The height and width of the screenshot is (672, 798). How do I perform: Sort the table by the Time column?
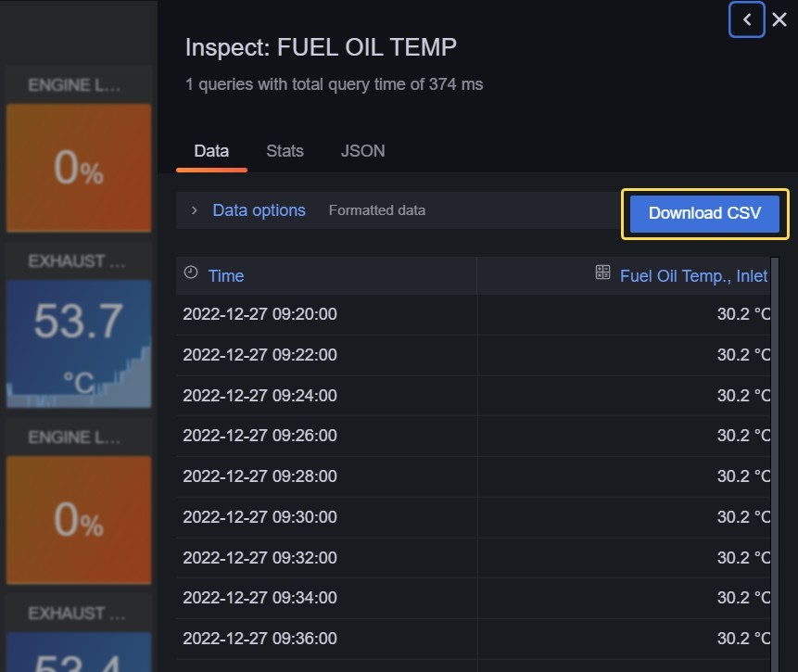coord(226,276)
